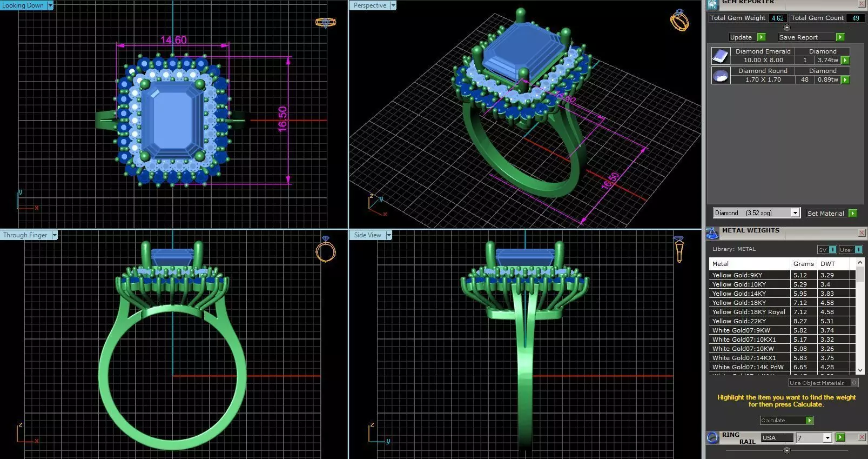
Task: Enable Use Object Materials option
Action: [x=854, y=383]
